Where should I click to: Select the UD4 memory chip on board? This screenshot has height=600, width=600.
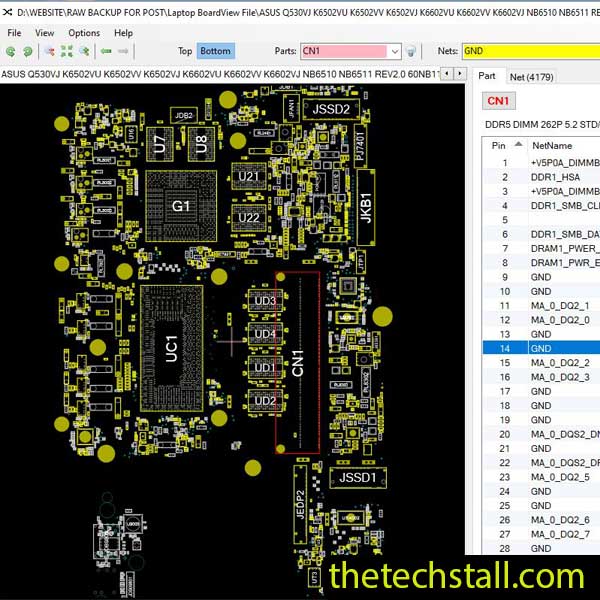click(x=265, y=334)
